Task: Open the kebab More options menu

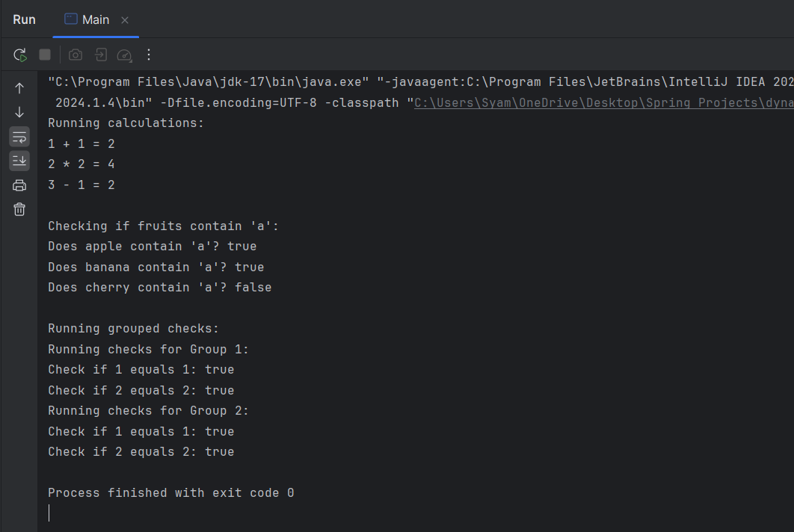Action: [x=147, y=55]
